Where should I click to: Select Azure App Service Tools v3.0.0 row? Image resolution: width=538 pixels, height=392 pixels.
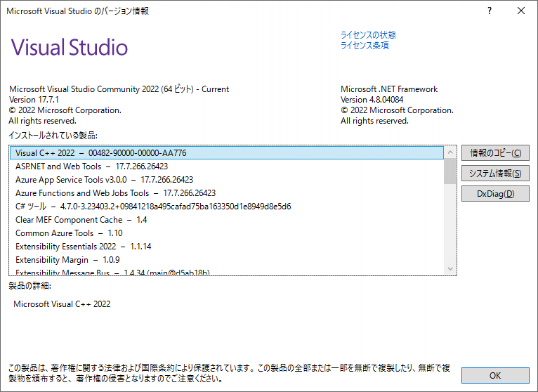pos(227,180)
